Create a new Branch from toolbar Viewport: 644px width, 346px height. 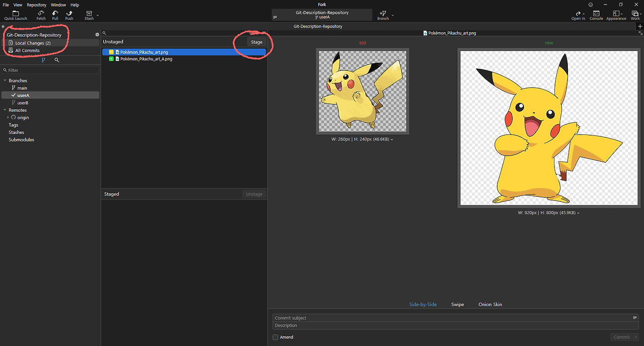pyautogui.click(x=383, y=15)
